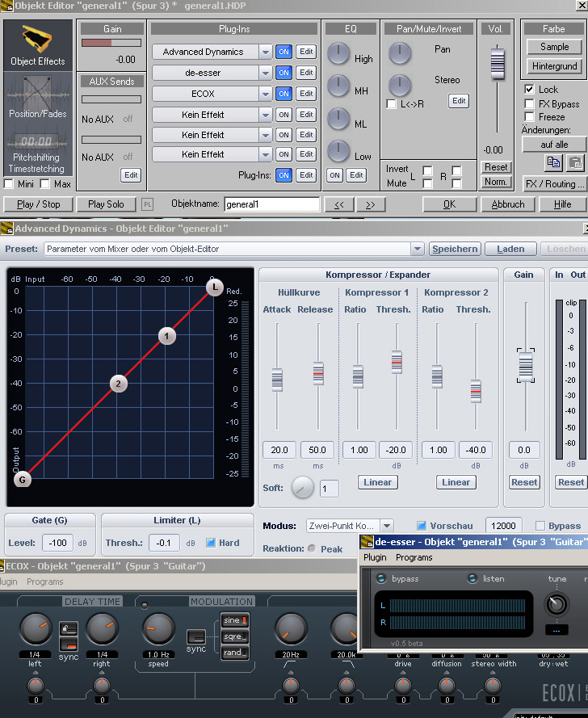Viewport: 588px width, 718px height.
Task: Click the Pan knob
Action: tap(400, 53)
